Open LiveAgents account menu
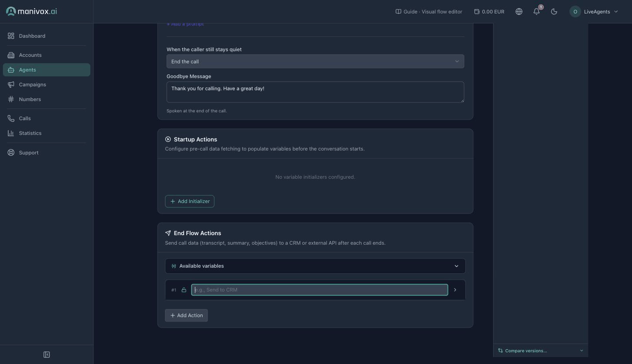This screenshot has width=632, height=364. (x=594, y=12)
